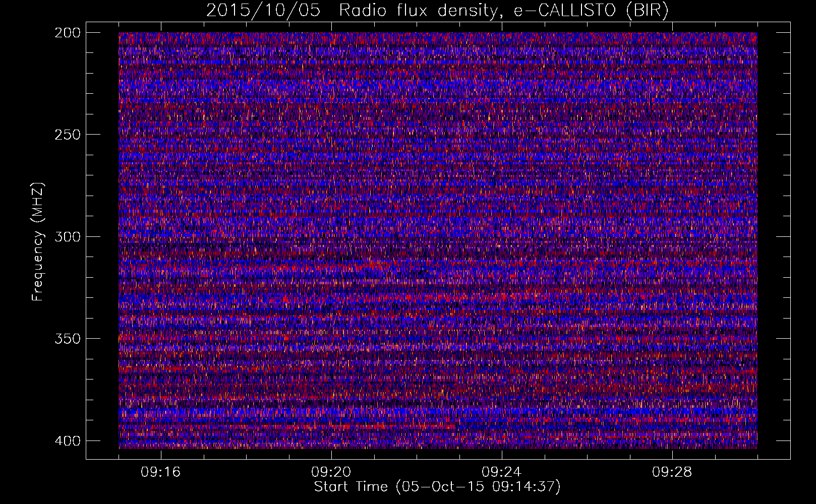Image resolution: width=816 pixels, height=504 pixels.
Task: Click the '09:24' time tick label
Action: point(501,472)
